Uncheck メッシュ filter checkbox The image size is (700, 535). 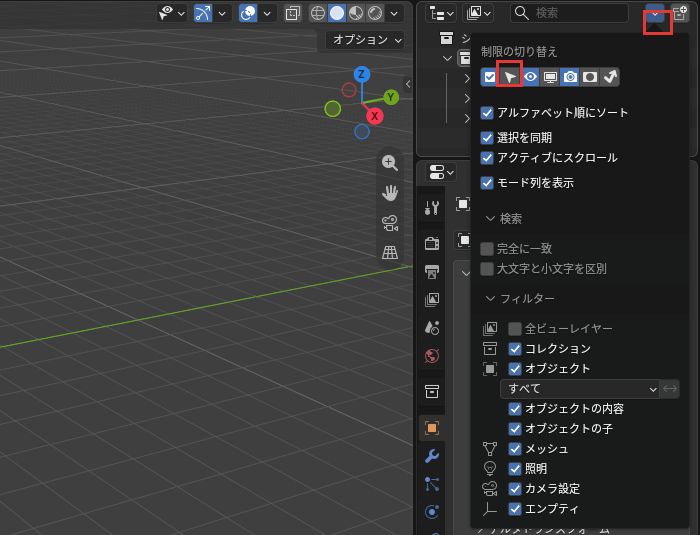[515, 449]
